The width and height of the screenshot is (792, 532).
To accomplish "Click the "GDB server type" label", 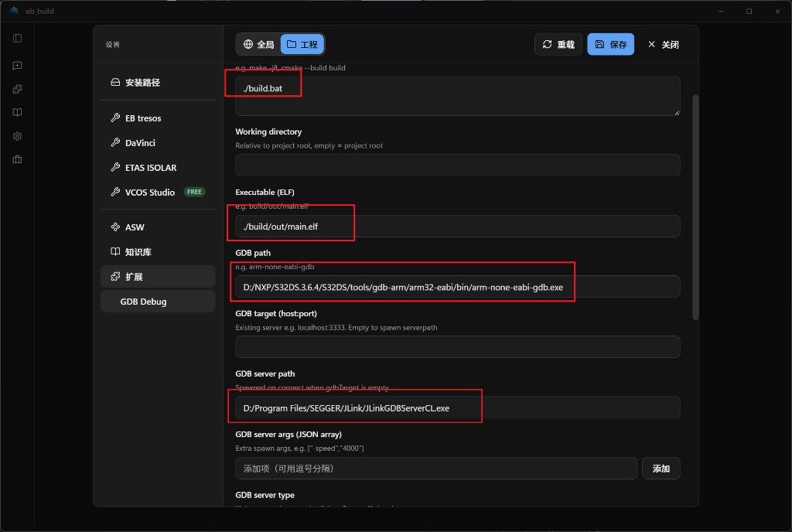I will [265, 495].
